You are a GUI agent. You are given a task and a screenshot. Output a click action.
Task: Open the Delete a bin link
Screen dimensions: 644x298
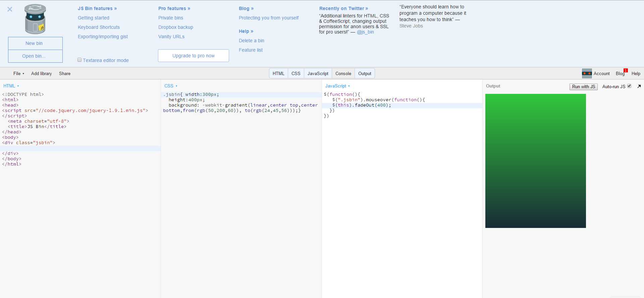point(252,41)
